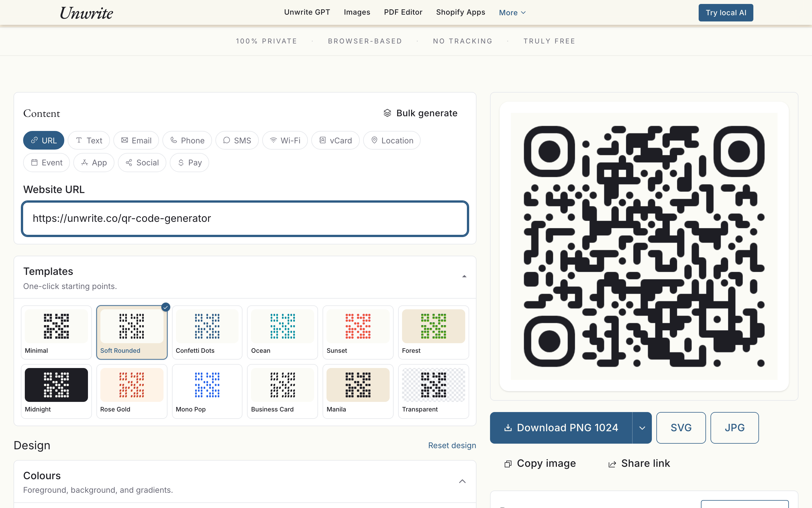Viewport: 812px width, 508px height.
Task: Select the Event content type
Action: 47,163
